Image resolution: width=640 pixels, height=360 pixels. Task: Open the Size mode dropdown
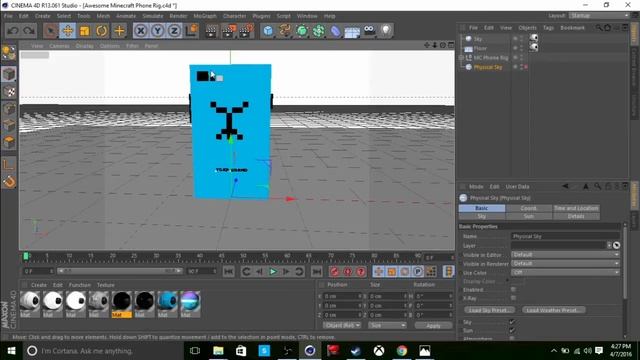[387, 325]
